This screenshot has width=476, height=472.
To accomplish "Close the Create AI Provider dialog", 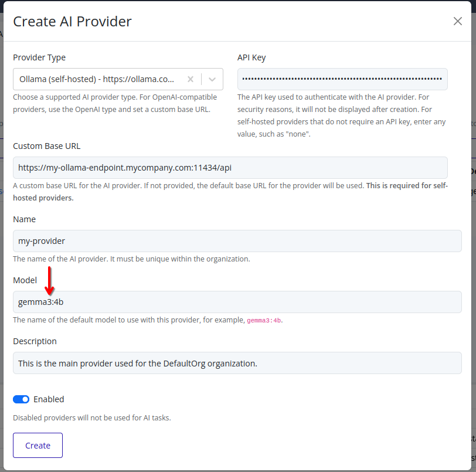I will (457, 21).
